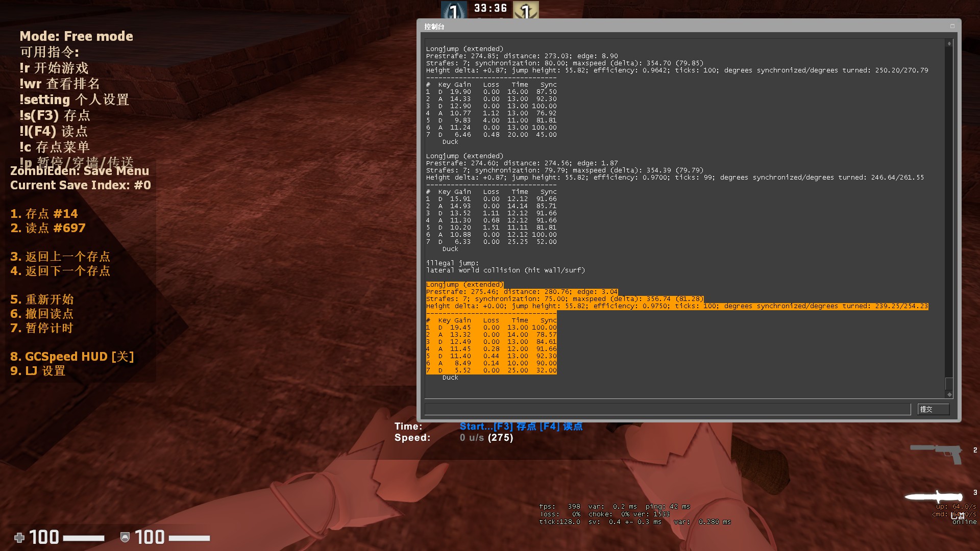980x551 pixels.
Task: Click the highlighted 'Prestrafe: 275.46' line
Action: [x=522, y=292]
